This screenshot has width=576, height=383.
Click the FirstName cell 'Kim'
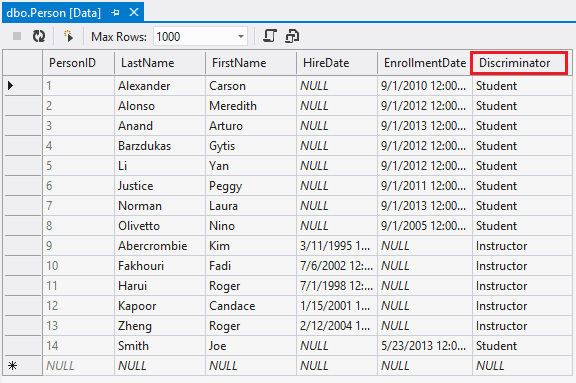[x=251, y=246]
